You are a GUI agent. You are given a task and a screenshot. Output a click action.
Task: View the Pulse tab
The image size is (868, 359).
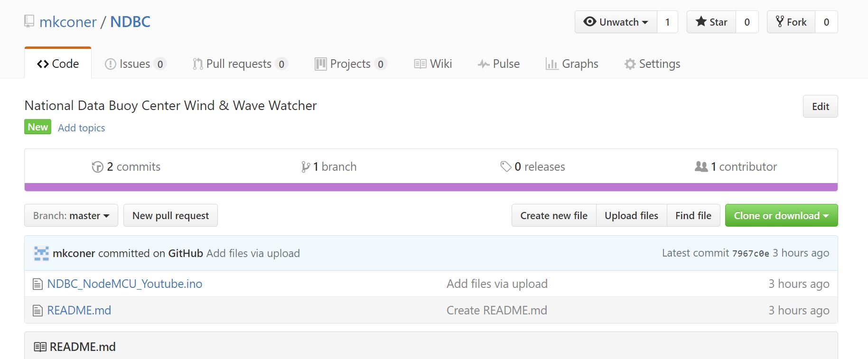pos(499,64)
